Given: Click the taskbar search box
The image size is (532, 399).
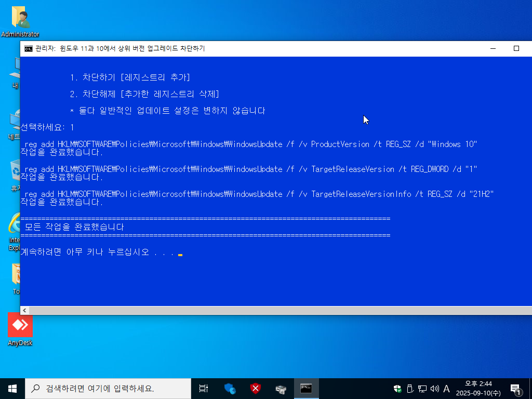Looking at the screenshot, I should [108, 389].
